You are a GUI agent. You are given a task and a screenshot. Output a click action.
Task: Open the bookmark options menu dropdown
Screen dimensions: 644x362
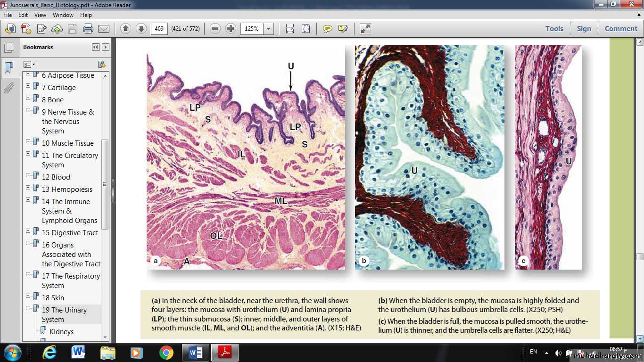[x=29, y=64]
